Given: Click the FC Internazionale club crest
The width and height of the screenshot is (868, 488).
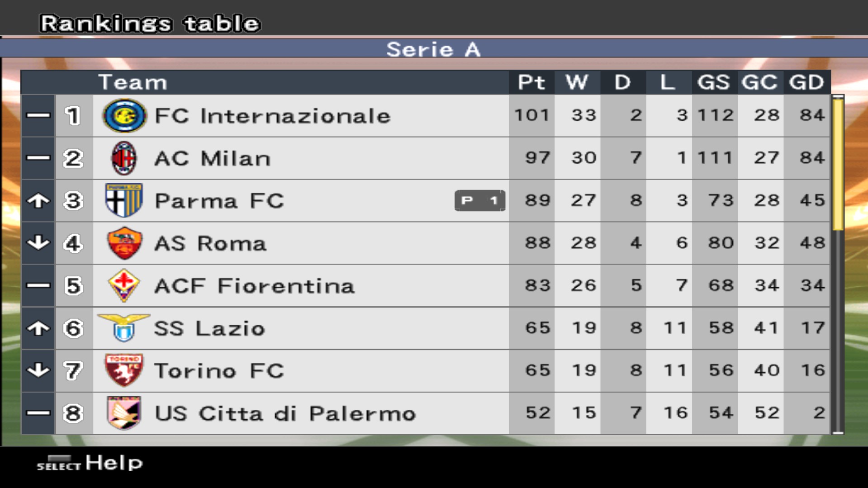Looking at the screenshot, I should tap(124, 116).
